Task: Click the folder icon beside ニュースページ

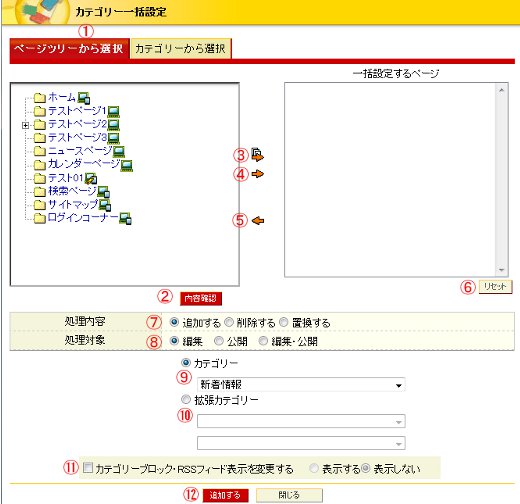Action: coord(40,151)
